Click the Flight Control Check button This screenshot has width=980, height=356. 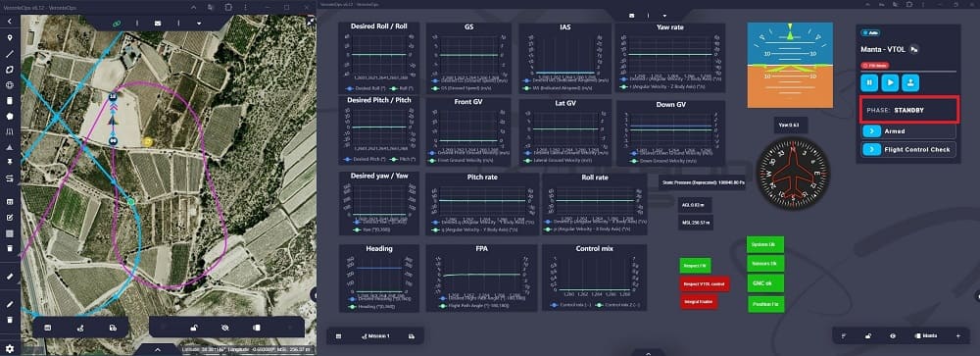[x=908, y=149]
